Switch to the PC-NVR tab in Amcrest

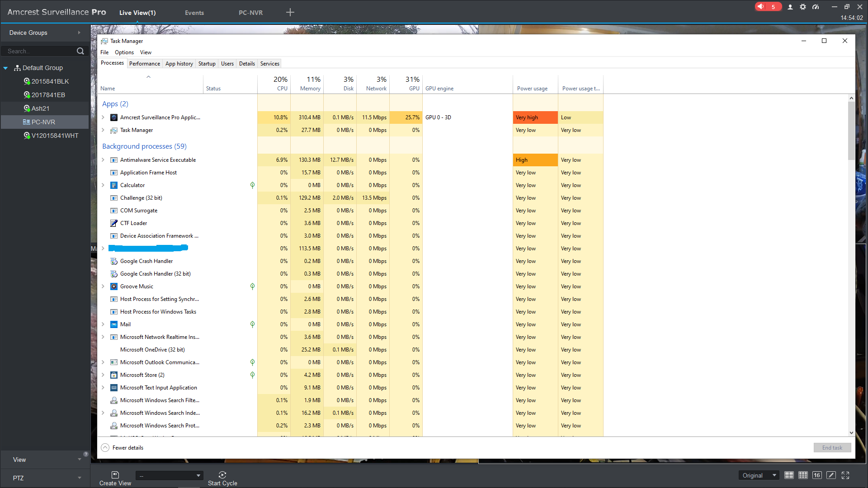click(x=251, y=13)
